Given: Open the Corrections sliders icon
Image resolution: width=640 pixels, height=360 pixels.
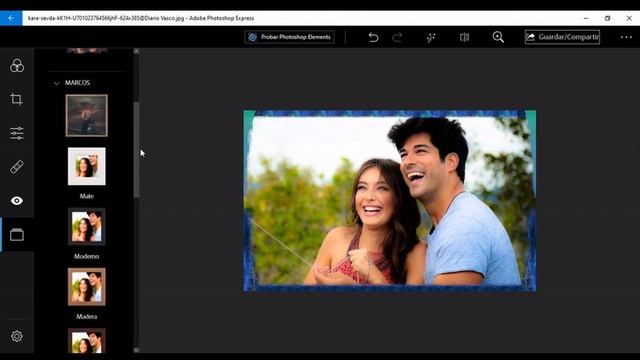Looking at the screenshot, I should pos(17,133).
